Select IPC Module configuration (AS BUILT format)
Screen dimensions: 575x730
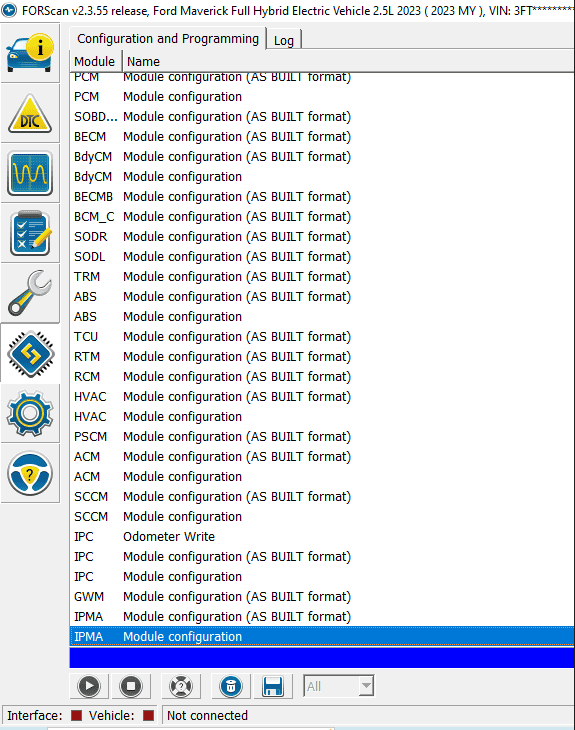322,557
